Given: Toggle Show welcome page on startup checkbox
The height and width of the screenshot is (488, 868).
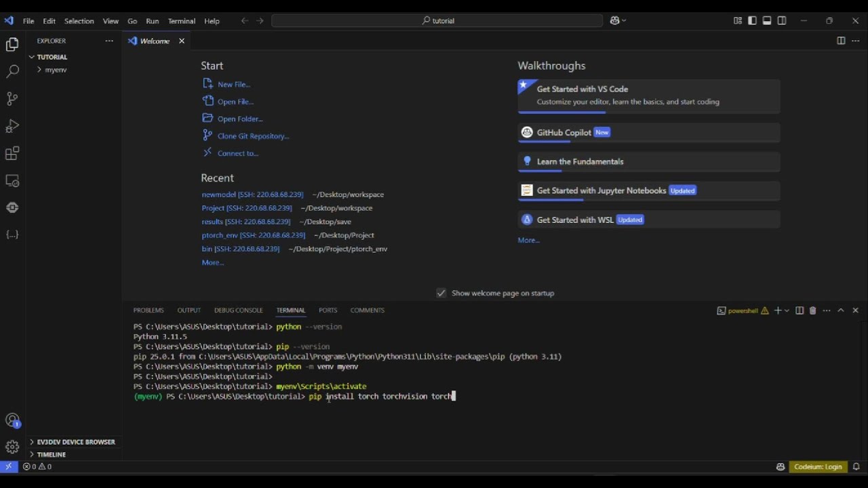Looking at the screenshot, I should [441, 293].
